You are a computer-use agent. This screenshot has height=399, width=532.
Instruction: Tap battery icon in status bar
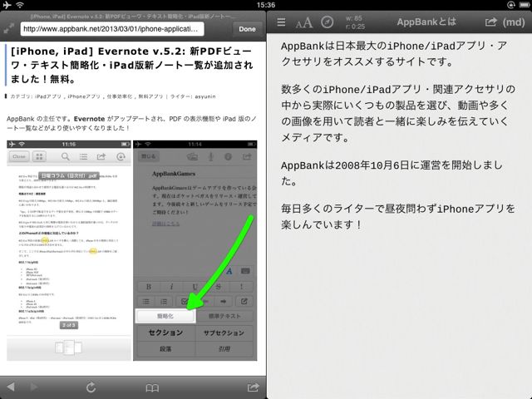(525, 5)
